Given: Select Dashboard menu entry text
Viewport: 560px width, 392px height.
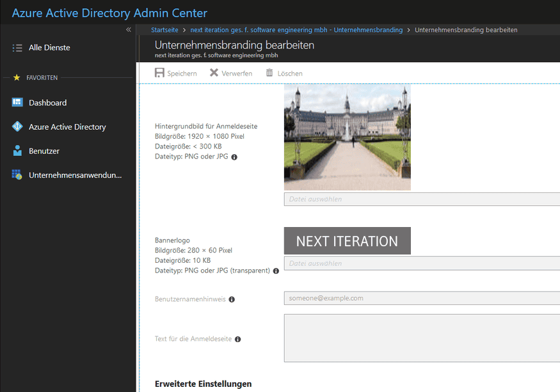Looking at the screenshot, I should pyautogui.click(x=47, y=103).
